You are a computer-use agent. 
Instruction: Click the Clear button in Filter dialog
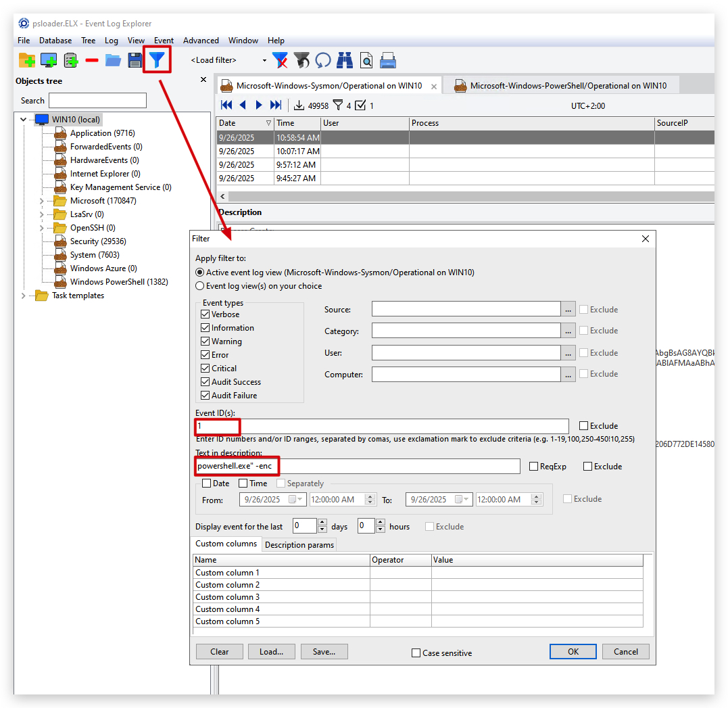(x=219, y=652)
